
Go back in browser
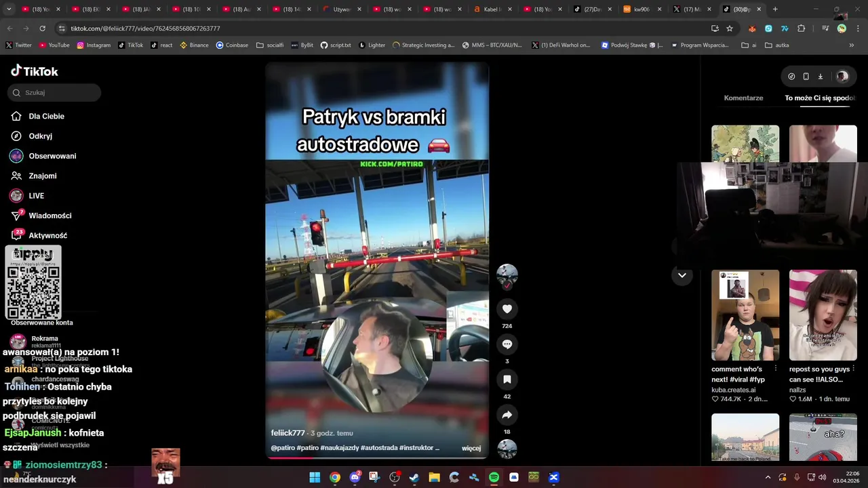click(x=10, y=28)
